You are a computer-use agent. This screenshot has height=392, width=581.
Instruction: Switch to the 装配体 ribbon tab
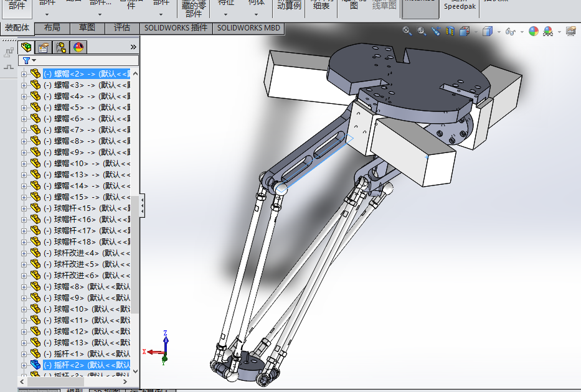click(x=17, y=28)
